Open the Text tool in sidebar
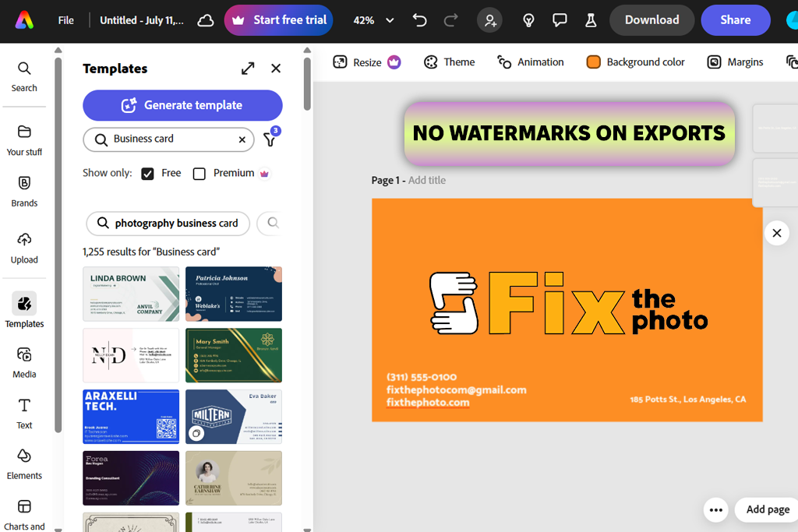 [x=24, y=414]
